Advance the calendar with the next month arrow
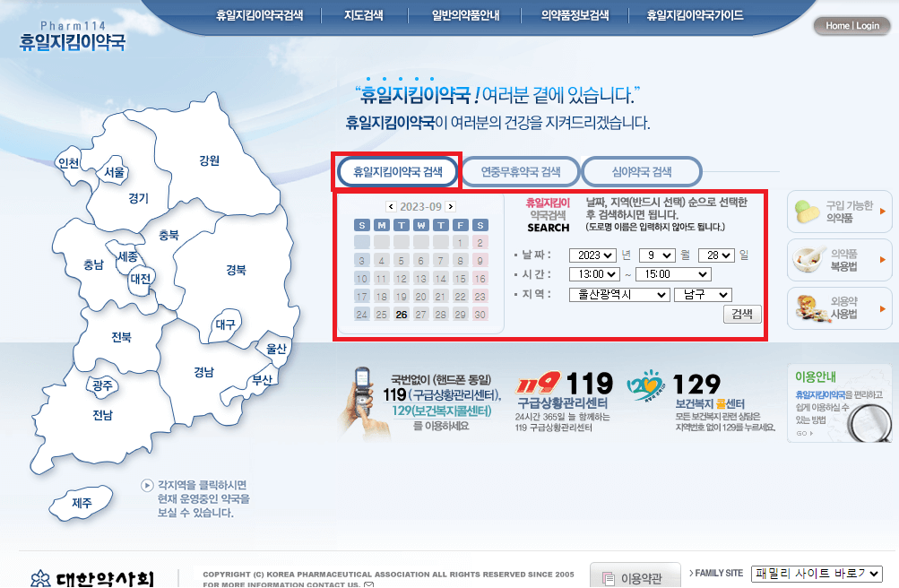 click(451, 205)
